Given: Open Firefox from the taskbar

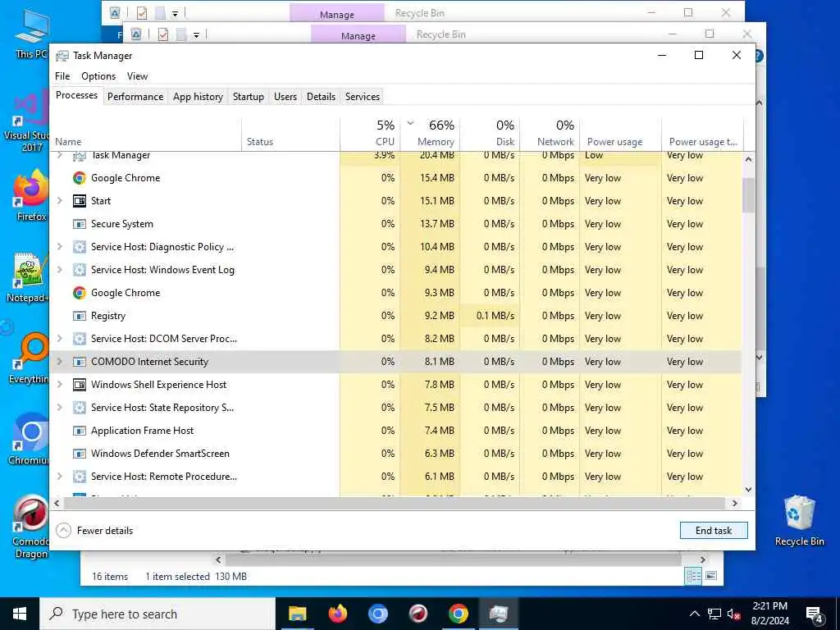Looking at the screenshot, I should (x=337, y=614).
